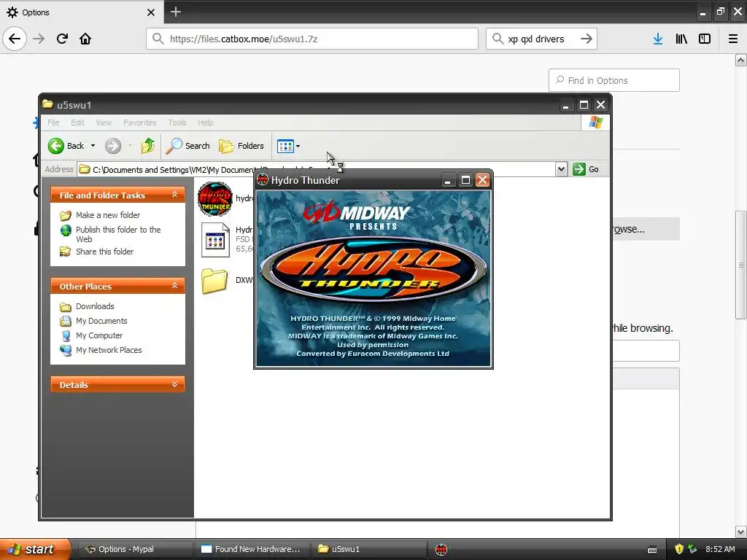Collapse the File and Folder Tasks panel
The height and width of the screenshot is (560, 747).
pyautogui.click(x=174, y=195)
